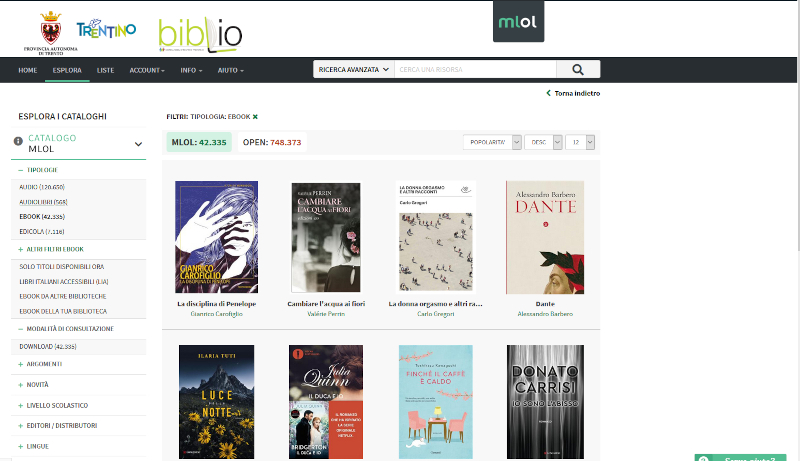800x461 pixels.
Task: Click author Valérie Perrin
Action: [326, 314]
